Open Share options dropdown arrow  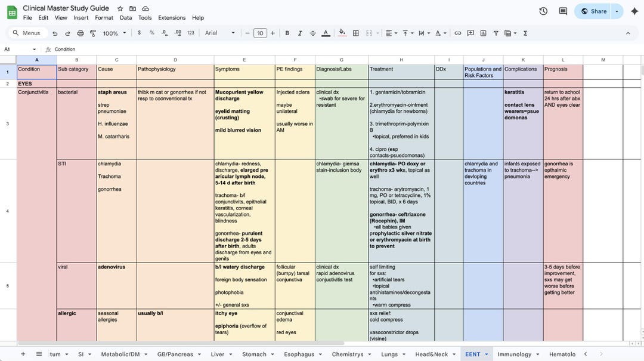click(x=617, y=11)
